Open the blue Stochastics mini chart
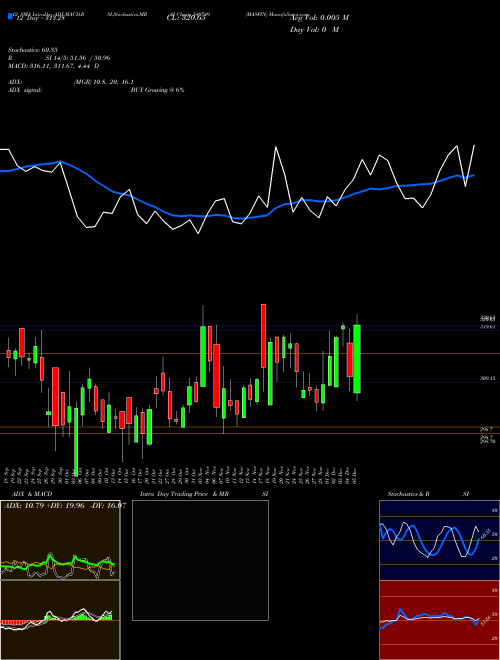Screen dimensions: 500x660 tap(439, 540)
